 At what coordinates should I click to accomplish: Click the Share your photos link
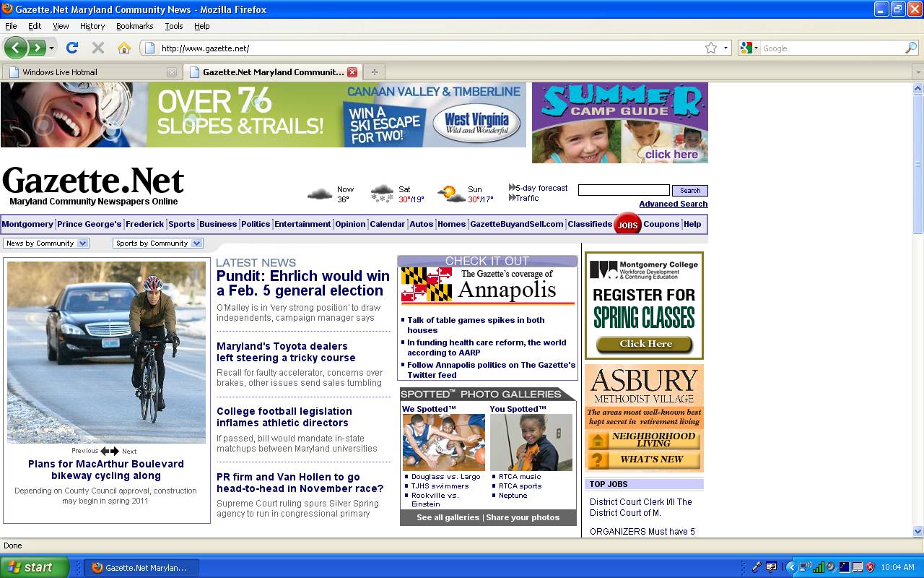(523, 517)
